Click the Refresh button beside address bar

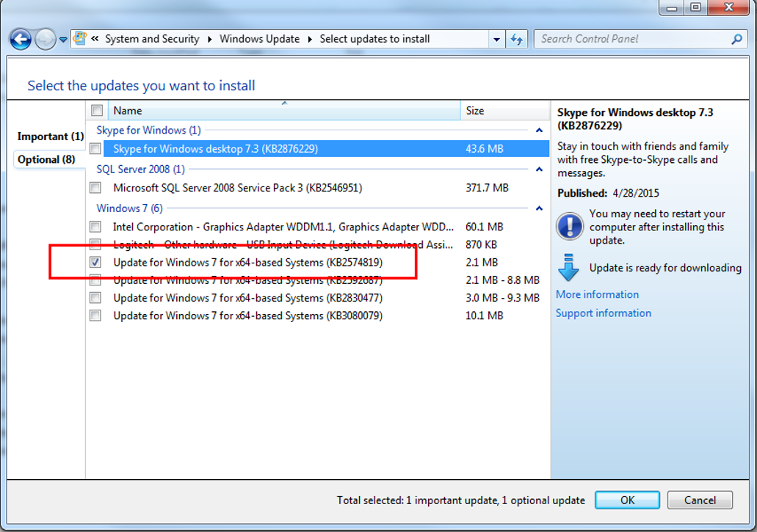point(517,39)
